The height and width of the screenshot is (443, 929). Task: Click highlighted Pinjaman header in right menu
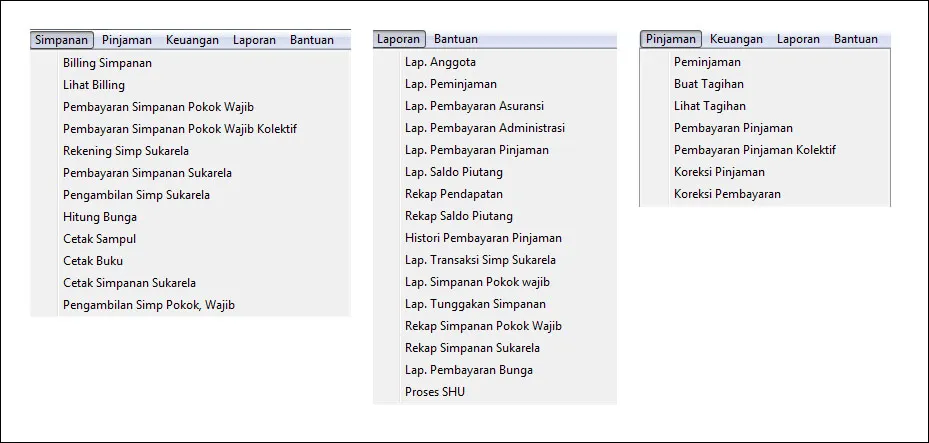point(671,39)
